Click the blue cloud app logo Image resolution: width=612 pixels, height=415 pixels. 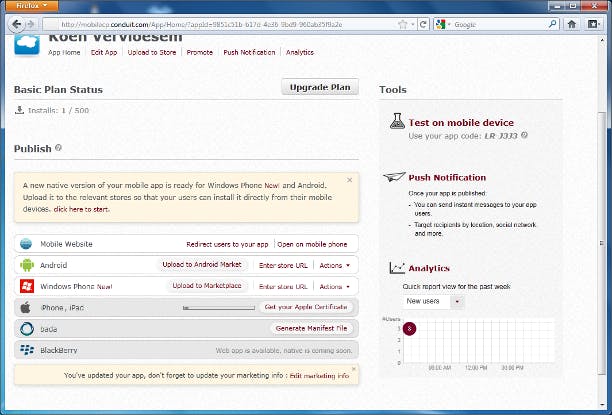tap(27, 45)
